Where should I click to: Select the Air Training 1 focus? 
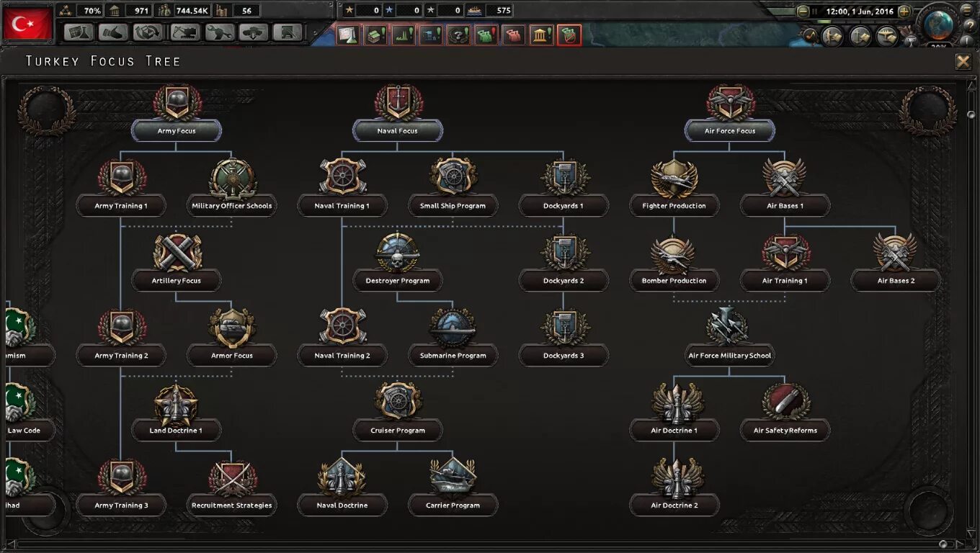pyautogui.click(x=785, y=264)
